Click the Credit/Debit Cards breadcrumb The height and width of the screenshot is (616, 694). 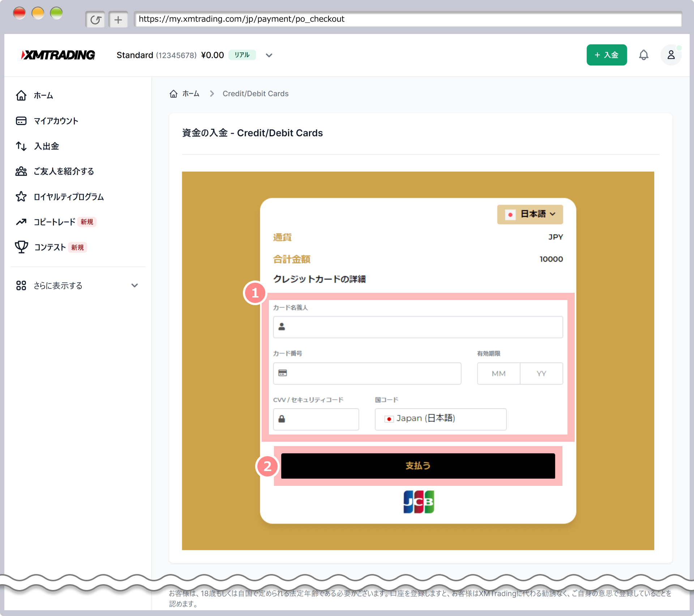[x=256, y=94]
